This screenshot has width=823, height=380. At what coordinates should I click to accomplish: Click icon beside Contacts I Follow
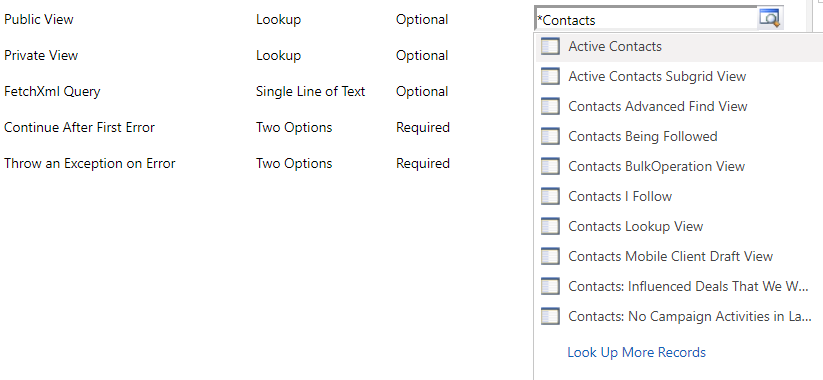pyautogui.click(x=550, y=196)
